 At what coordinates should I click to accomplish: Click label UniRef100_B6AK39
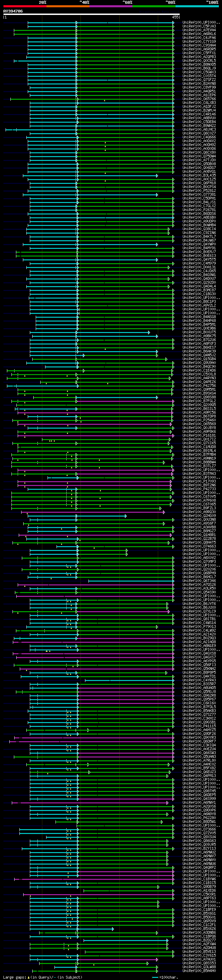pos(199,351)
